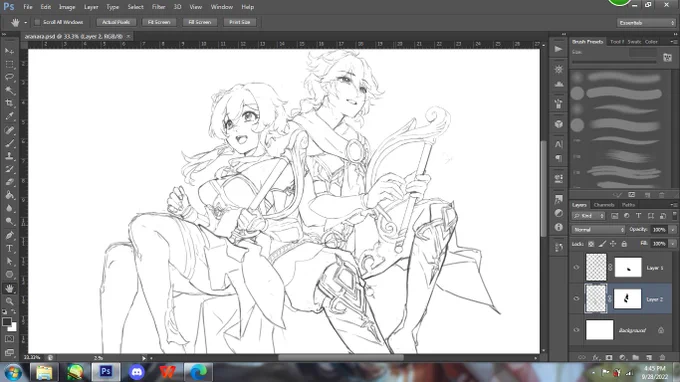The width and height of the screenshot is (680, 382).
Task: Toggle lock image pixels brush icon
Action: (x=602, y=244)
